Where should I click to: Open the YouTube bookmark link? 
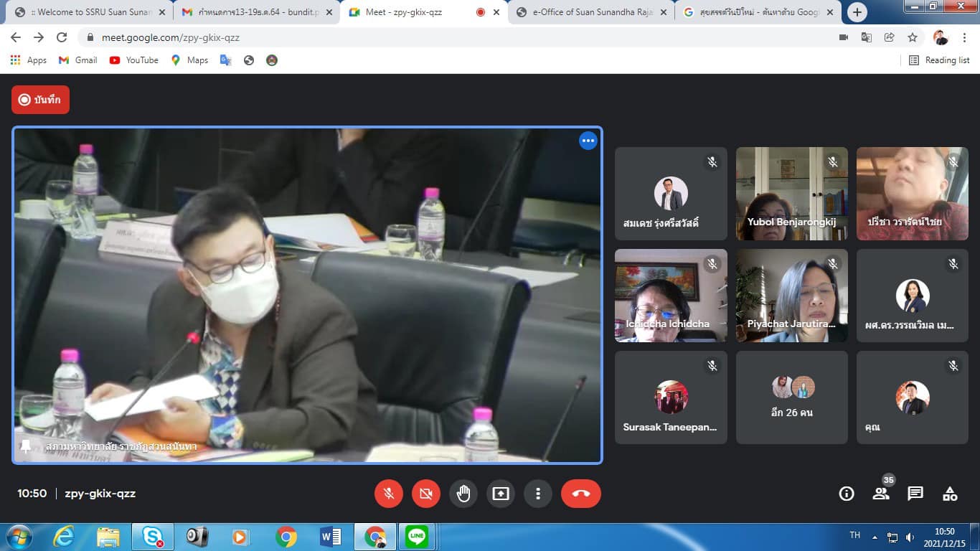(134, 60)
